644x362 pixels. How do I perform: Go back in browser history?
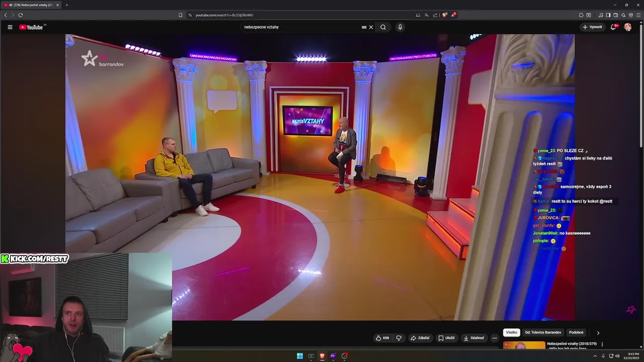click(x=6, y=15)
